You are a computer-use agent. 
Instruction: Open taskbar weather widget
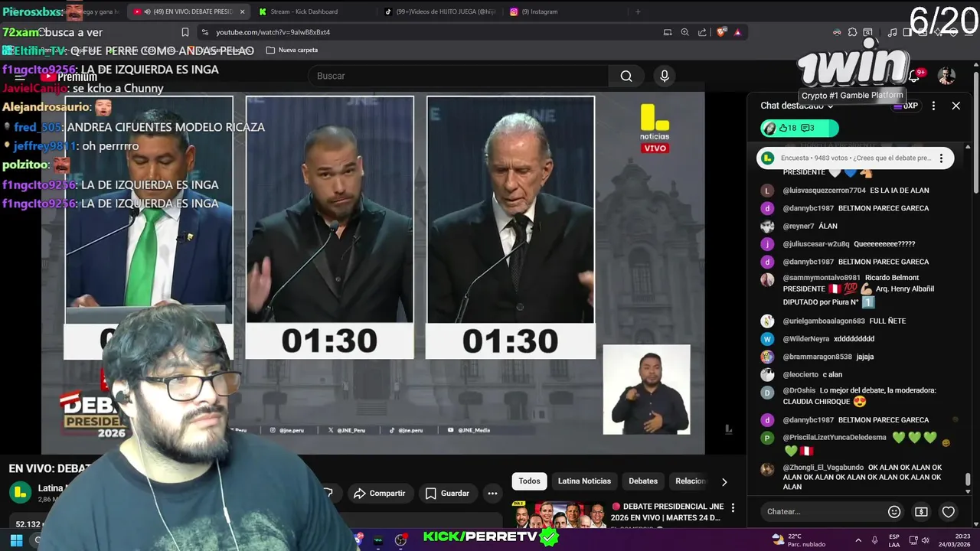[x=799, y=540]
